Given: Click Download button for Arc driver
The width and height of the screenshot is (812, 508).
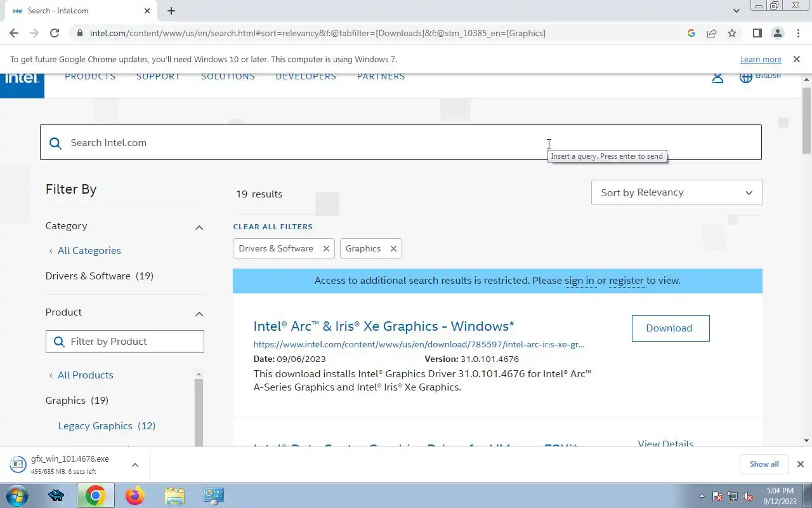Looking at the screenshot, I should click(670, 328).
